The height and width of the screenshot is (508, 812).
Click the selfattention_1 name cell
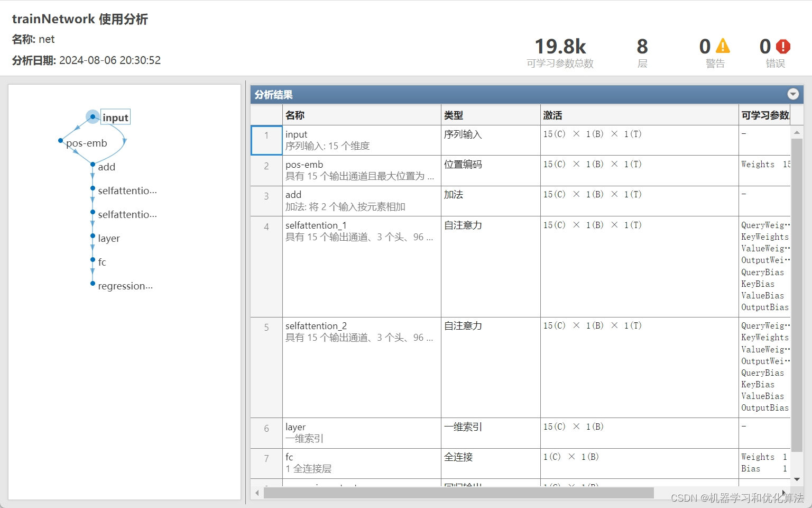[362, 267]
